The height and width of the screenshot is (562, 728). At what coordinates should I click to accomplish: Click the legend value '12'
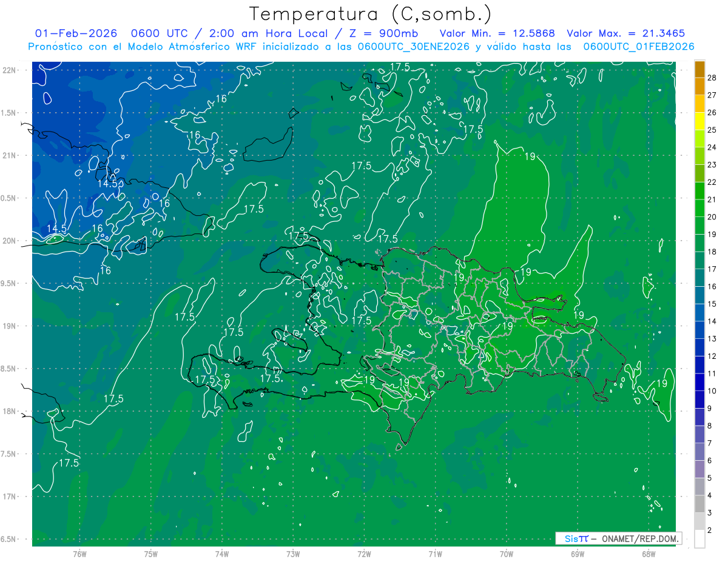712,356
